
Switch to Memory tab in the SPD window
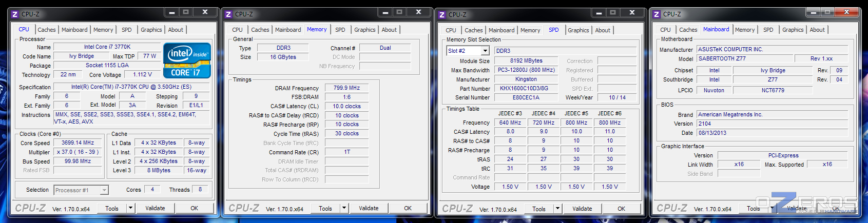tap(530, 30)
